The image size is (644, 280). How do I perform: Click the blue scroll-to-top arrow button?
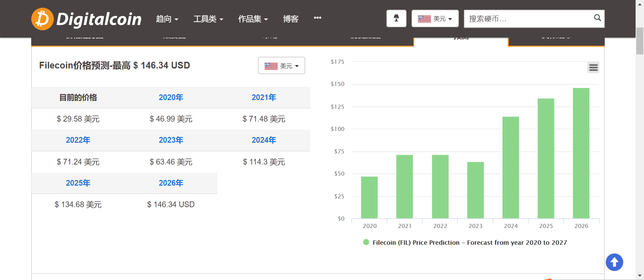[614, 262]
